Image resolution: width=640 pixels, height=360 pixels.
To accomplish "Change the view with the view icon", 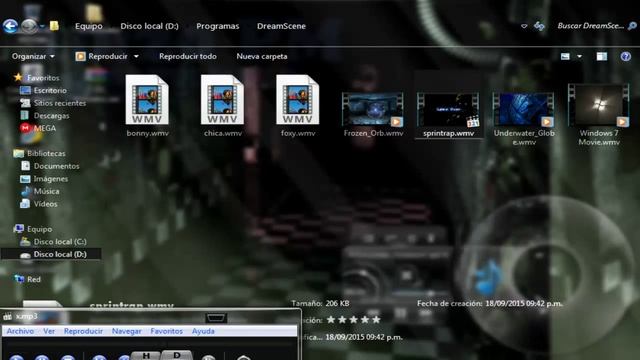I will click(565, 56).
